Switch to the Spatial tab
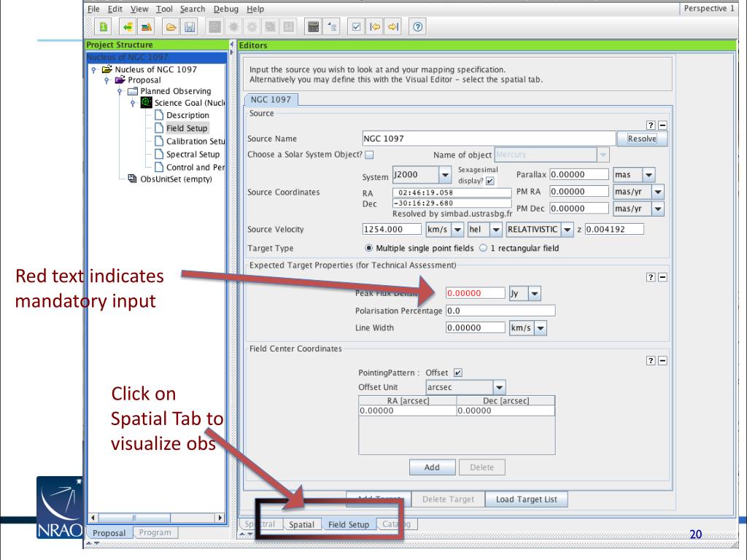 click(x=301, y=524)
